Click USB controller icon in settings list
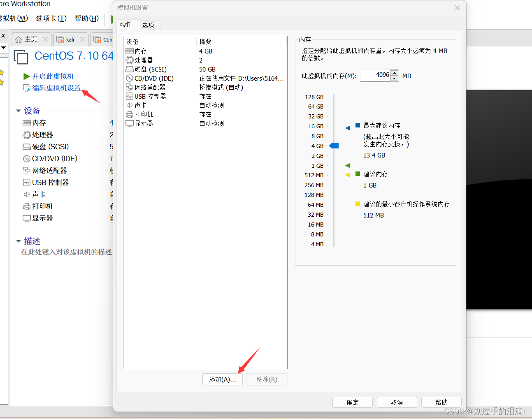The height and width of the screenshot is (419, 532). 130,96
